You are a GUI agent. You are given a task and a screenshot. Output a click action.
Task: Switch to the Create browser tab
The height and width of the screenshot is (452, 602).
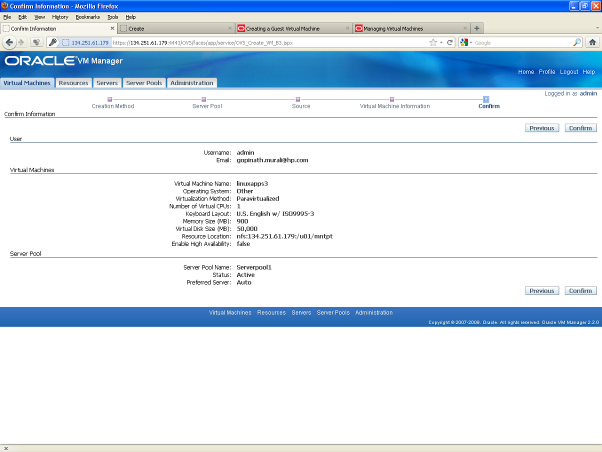176,28
